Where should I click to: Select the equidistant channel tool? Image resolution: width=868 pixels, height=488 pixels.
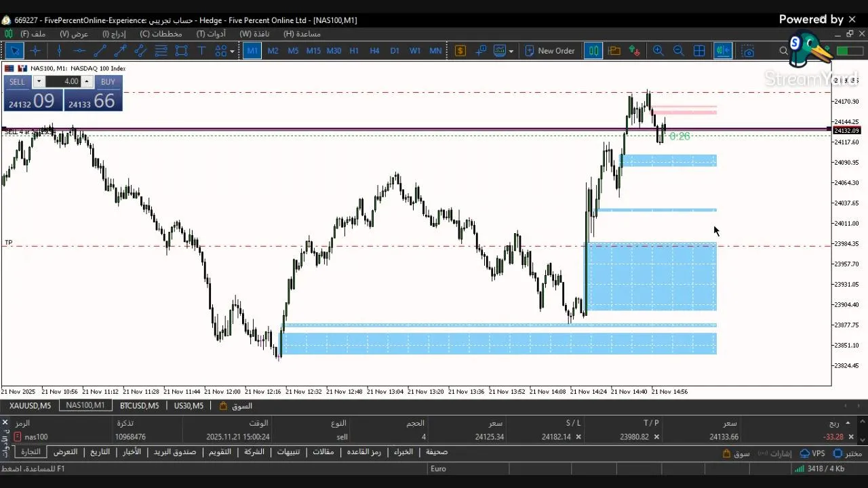(140, 51)
